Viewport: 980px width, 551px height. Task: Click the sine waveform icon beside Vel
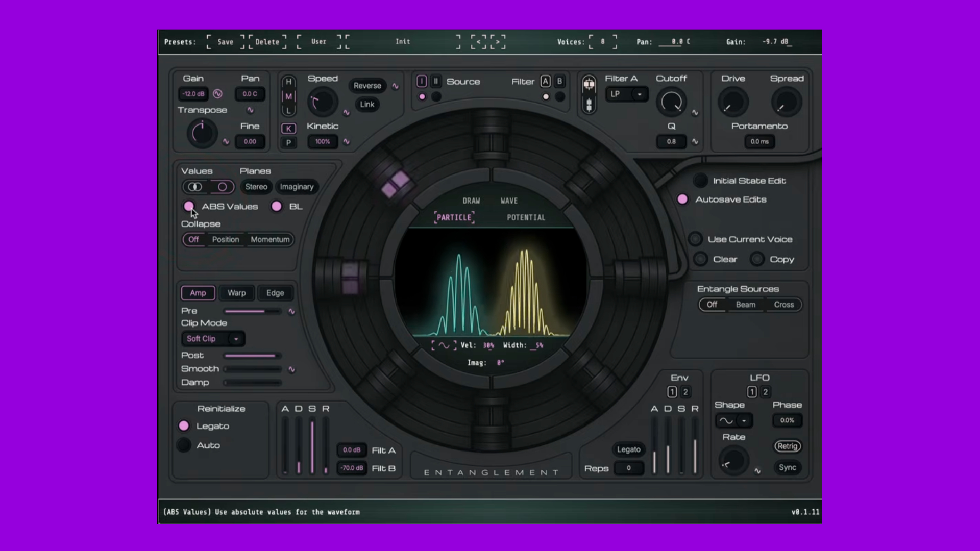444,345
